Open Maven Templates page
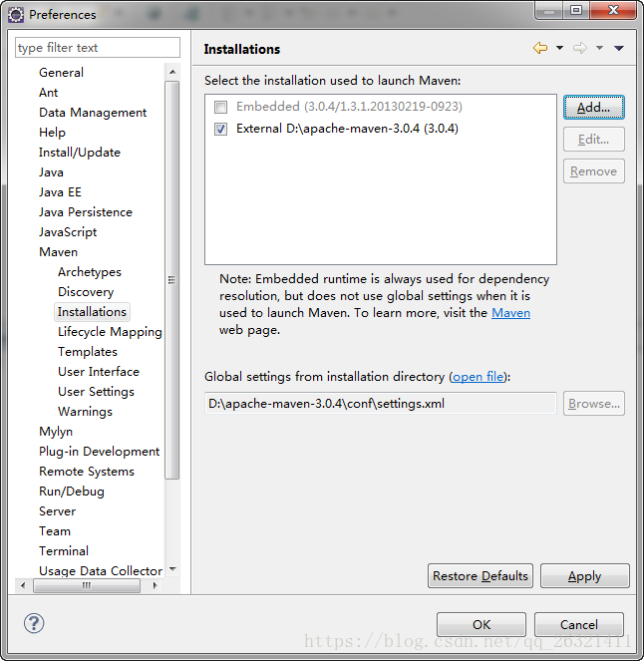The height and width of the screenshot is (661, 644). click(88, 352)
